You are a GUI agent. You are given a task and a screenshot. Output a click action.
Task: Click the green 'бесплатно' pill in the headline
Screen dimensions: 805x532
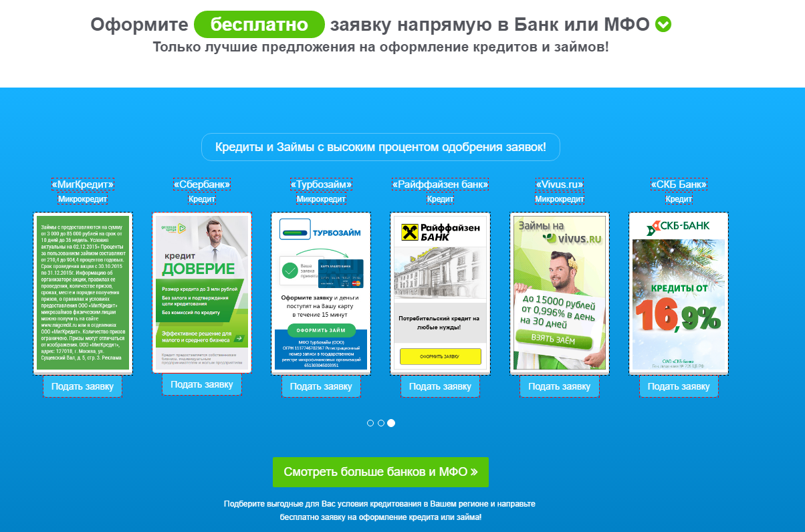tap(259, 25)
